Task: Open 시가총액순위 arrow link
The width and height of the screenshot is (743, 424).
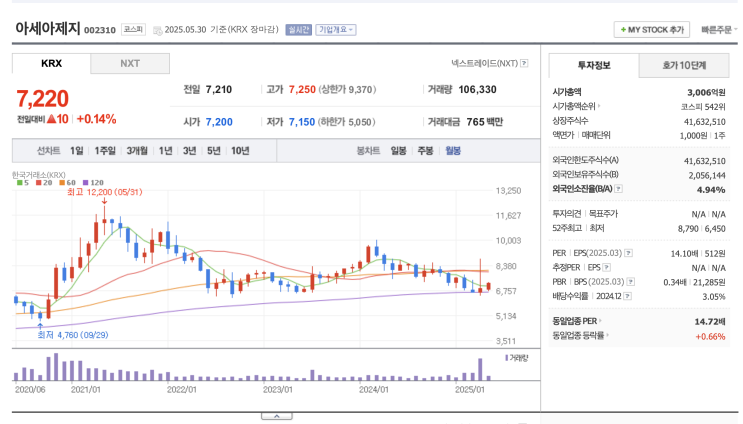Action: (599, 106)
